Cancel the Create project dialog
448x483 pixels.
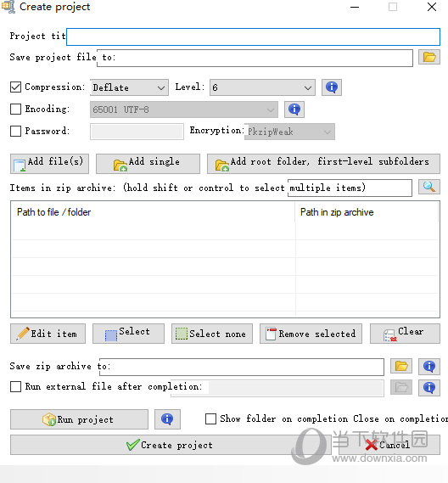[389, 445]
